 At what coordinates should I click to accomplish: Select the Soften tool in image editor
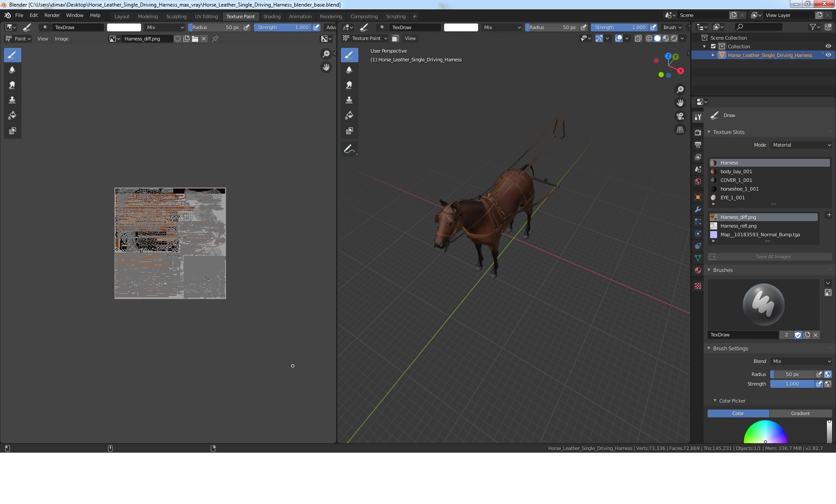tap(12, 70)
